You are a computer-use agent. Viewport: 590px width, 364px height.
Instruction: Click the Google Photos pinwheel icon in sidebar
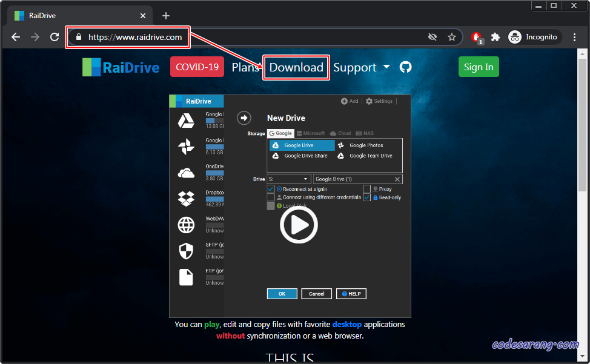click(x=186, y=147)
